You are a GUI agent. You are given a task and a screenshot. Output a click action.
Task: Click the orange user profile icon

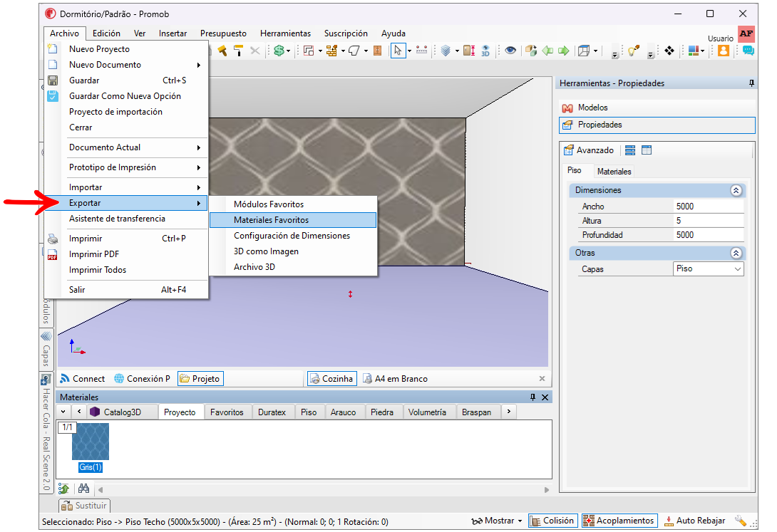pyautogui.click(x=724, y=51)
